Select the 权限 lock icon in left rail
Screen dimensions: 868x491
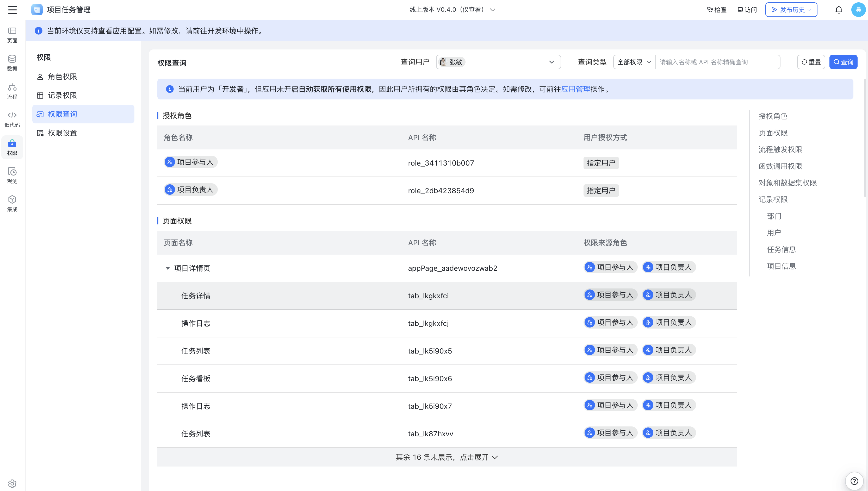coord(12,147)
